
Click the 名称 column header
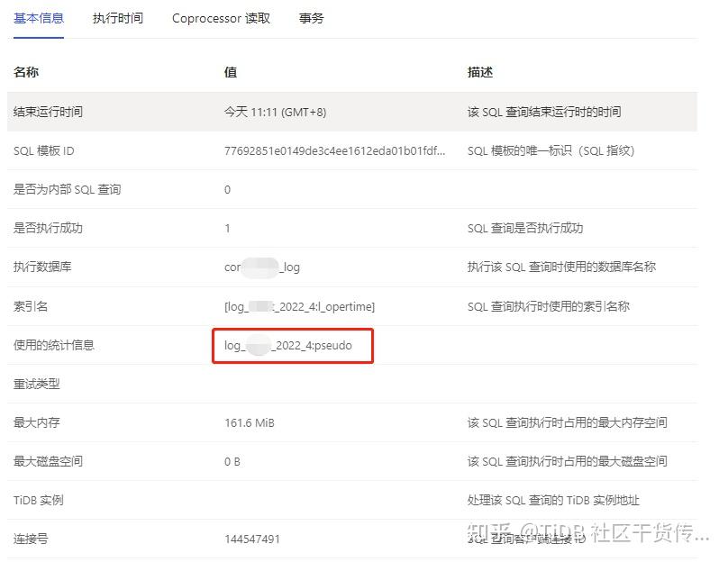[26, 72]
